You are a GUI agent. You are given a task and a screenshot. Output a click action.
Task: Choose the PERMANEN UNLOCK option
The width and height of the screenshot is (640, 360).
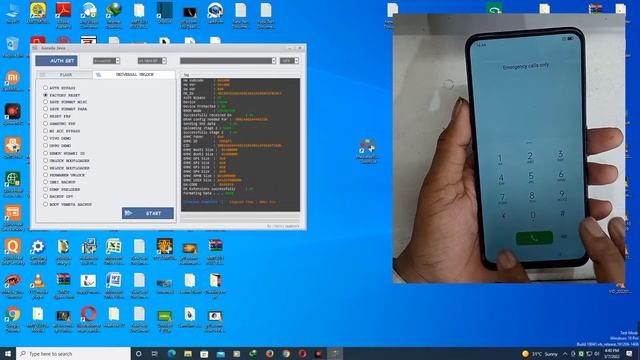click(64, 175)
